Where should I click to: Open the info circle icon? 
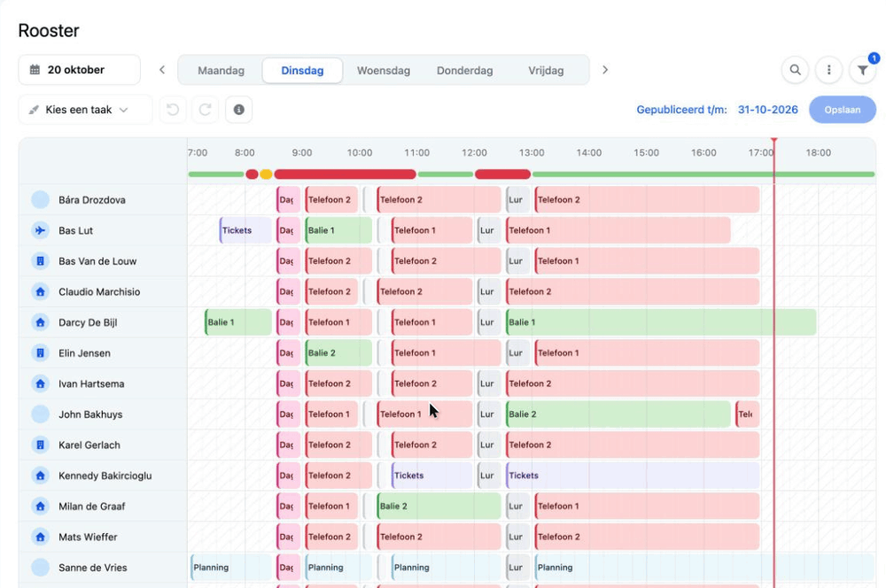(239, 110)
